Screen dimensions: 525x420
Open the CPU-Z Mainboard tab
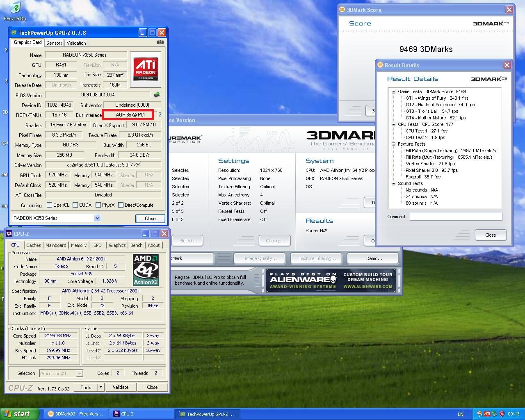click(56, 245)
